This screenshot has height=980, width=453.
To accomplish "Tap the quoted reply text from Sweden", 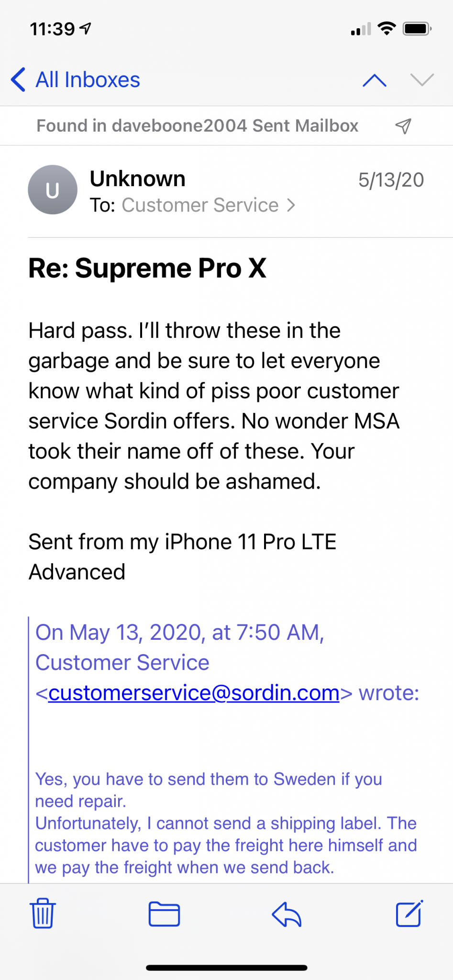I will click(226, 823).
